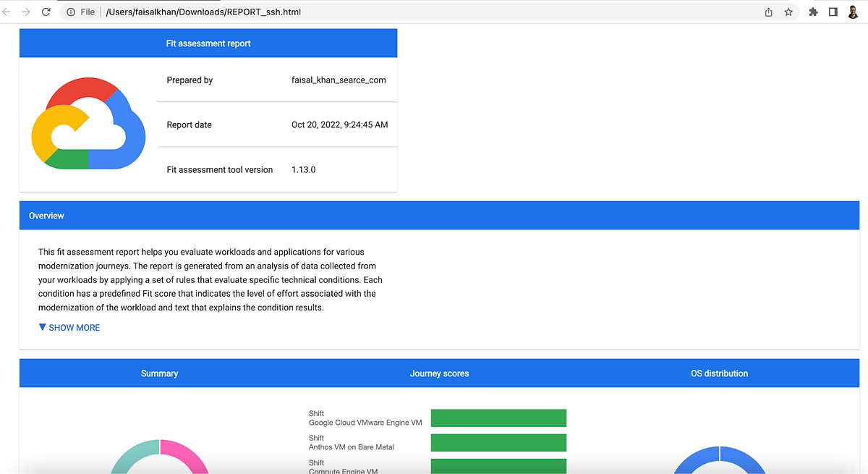Viewport: 868px width, 474px height.
Task: Click the forward navigation arrow
Action: click(26, 12)
